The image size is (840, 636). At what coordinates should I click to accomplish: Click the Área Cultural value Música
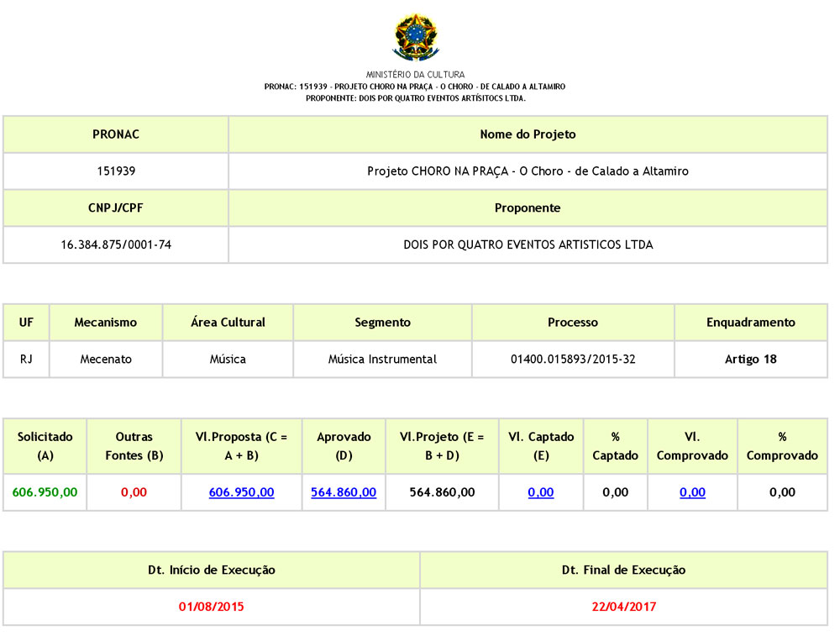click(x=228, y=359)
